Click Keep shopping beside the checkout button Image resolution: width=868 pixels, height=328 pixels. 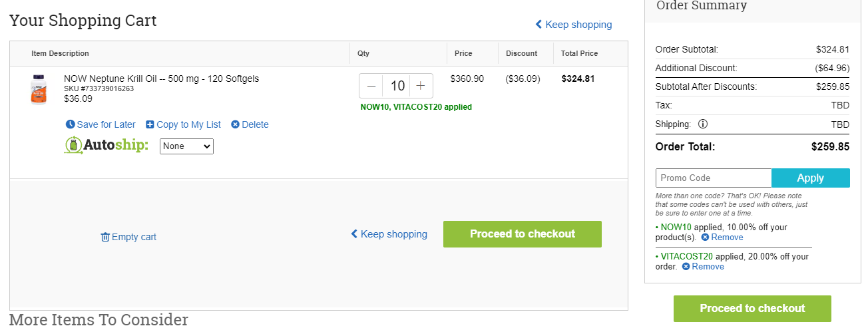tap(389, 234)
